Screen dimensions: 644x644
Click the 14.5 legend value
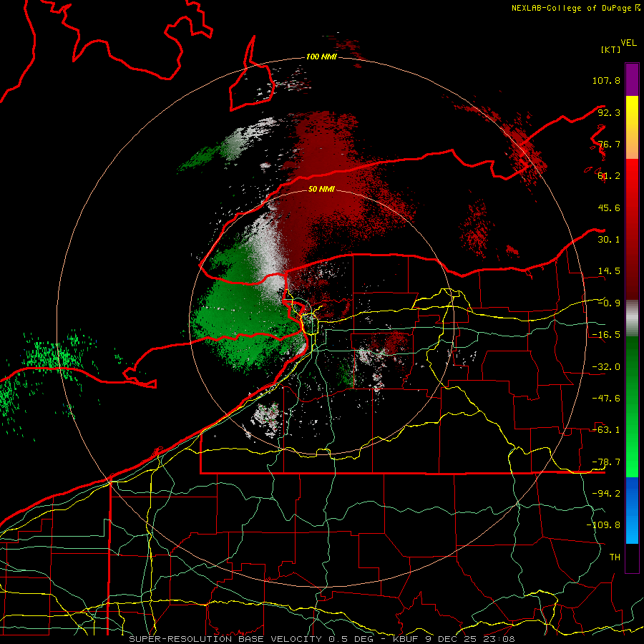[609, 271]
